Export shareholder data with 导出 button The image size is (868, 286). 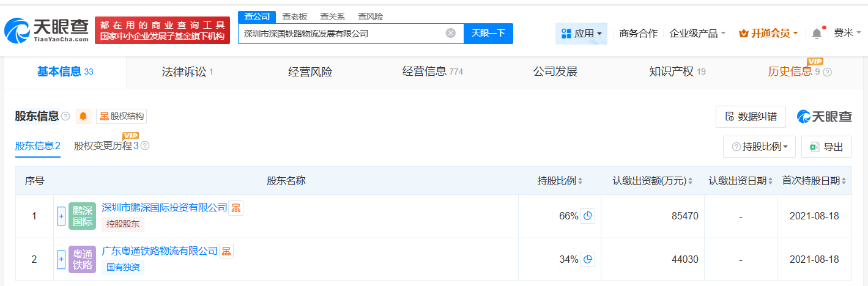826,147
